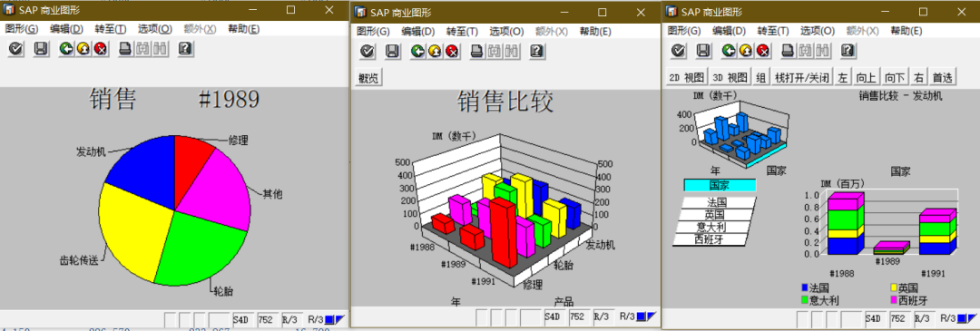Open 选项(O) menu in pie chart window
The image size is (980, 331).
[155, 29]
